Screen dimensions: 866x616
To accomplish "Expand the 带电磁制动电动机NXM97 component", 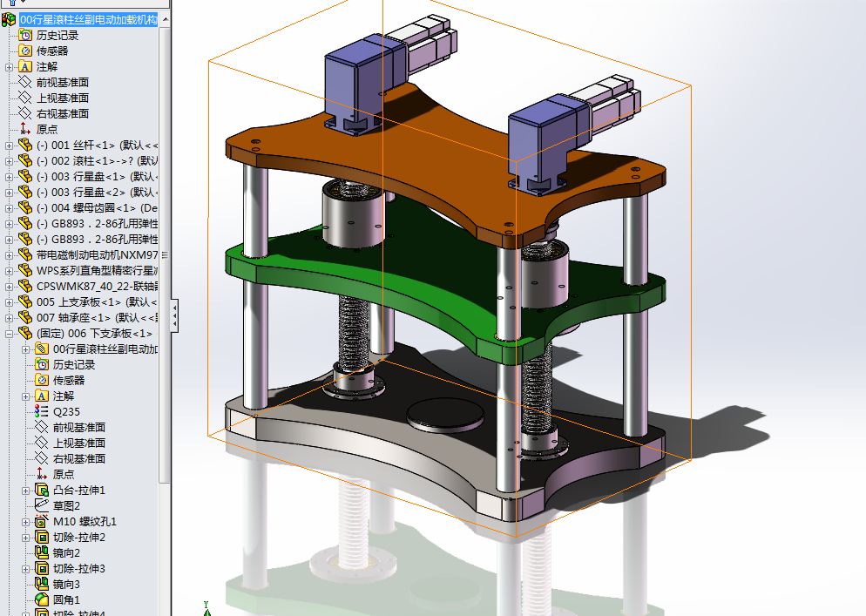I will (x=9, y=255).
